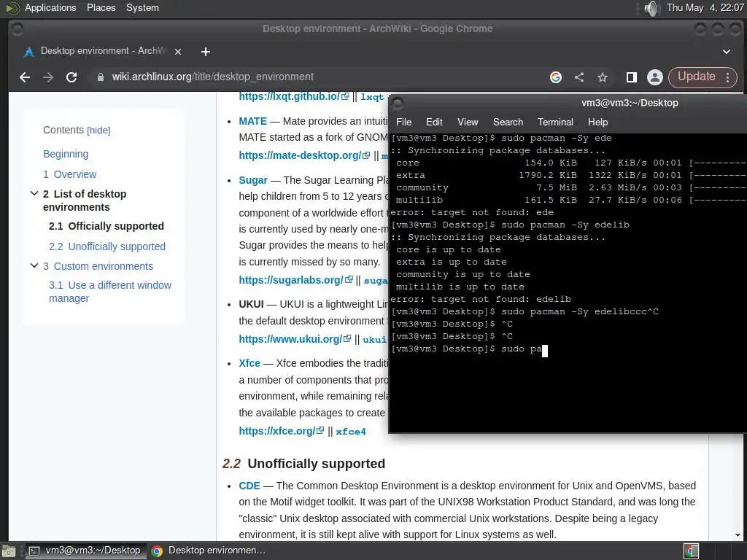Open the terminal Edit menu

coord(434,122)
